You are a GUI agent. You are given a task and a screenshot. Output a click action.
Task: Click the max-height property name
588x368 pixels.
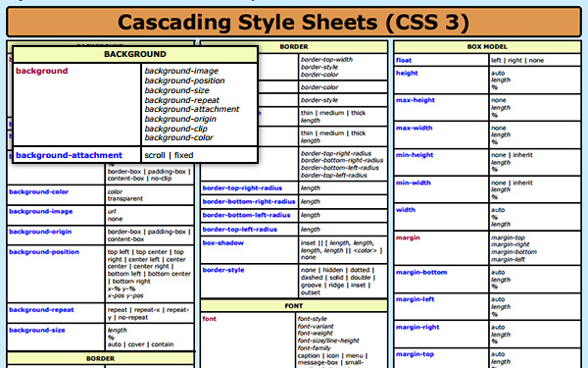(416, 100)
